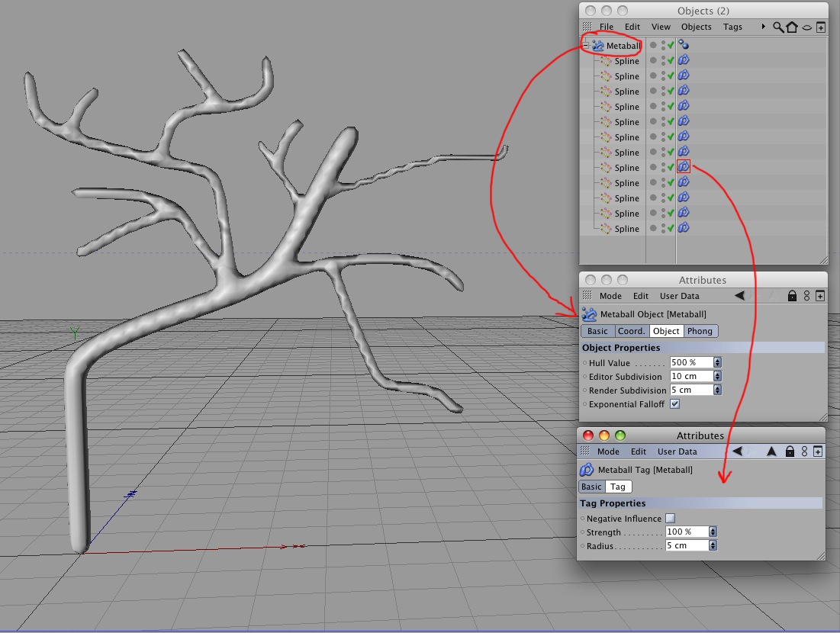Click the plus window icon in Metaball Tag Attributes
The width and height of the screenshot is (840, 633).
pyautogui.click(x=818, y=451)
